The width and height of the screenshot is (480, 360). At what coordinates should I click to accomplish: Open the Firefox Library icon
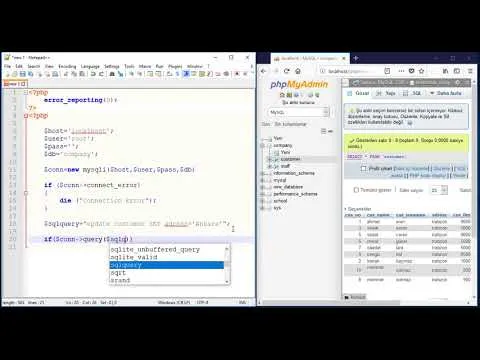445,71
